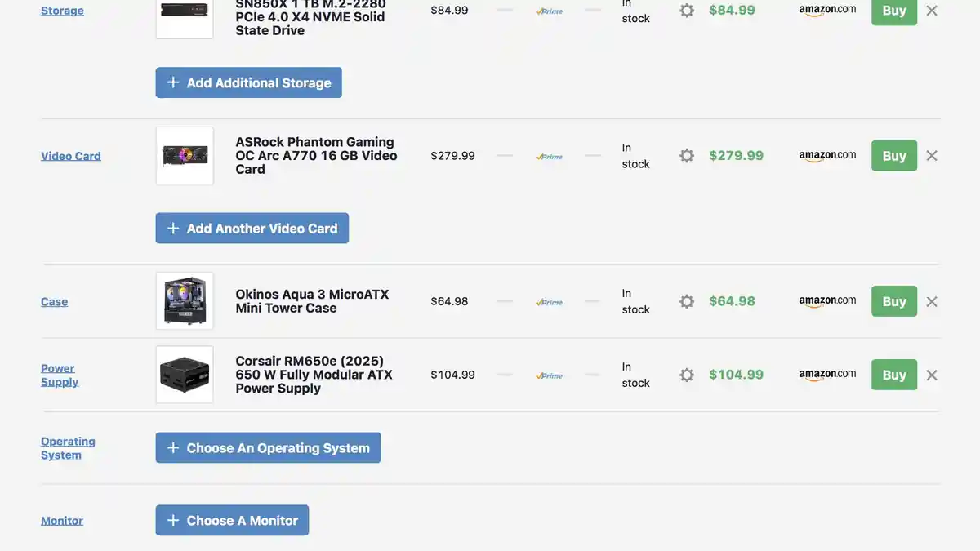The width and height of the screenshot is (980, 551).
Task: Remove the Okinos Aqua 3 case
Action: click(932, 301)
